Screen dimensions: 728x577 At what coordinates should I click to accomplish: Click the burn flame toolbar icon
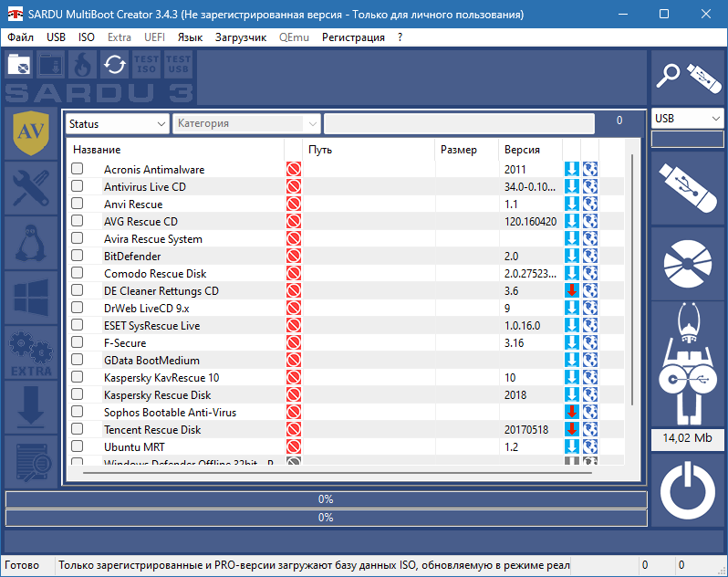click(x=83, y=65)
